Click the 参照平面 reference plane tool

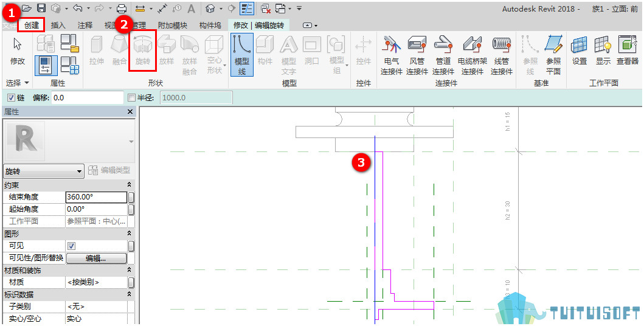point(553,55)
